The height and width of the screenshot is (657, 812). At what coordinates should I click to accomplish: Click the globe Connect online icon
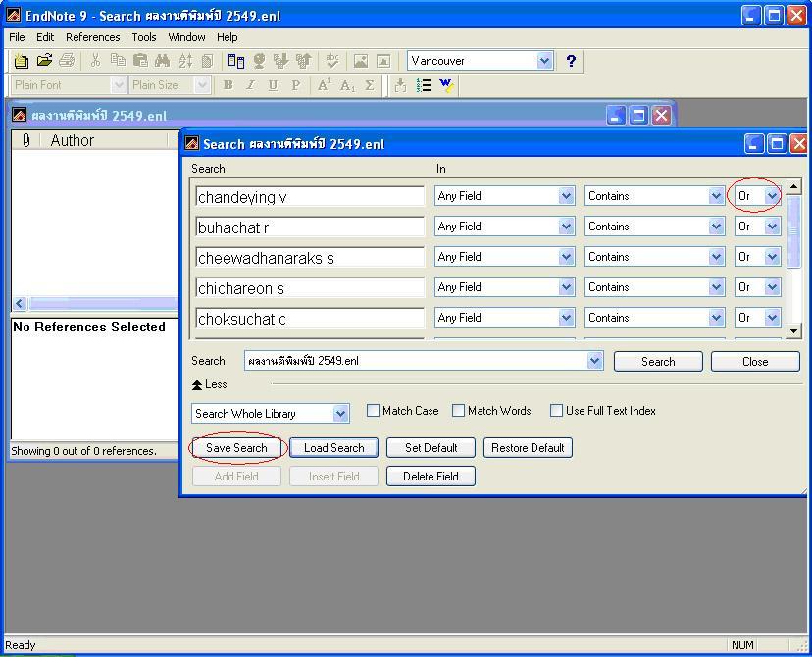(x=259, y=61)
